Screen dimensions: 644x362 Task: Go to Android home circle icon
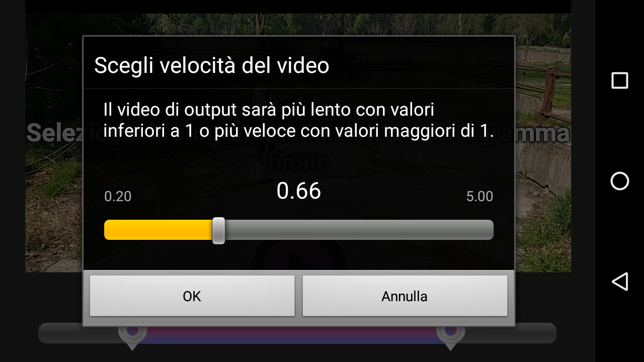point(620,181)
